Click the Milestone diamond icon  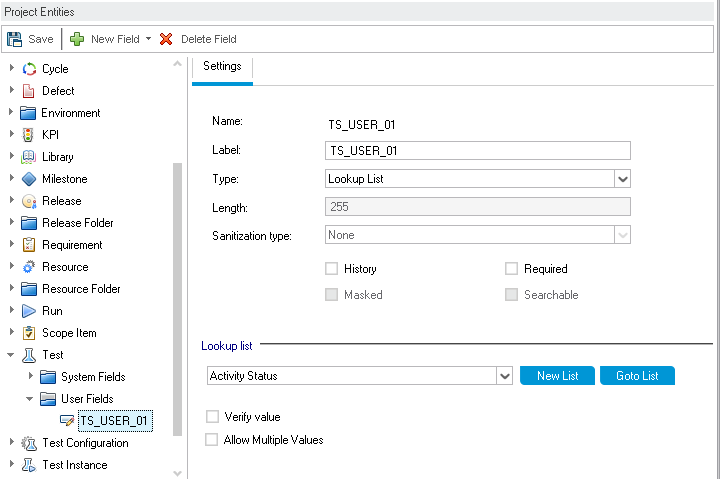(29, 179)
